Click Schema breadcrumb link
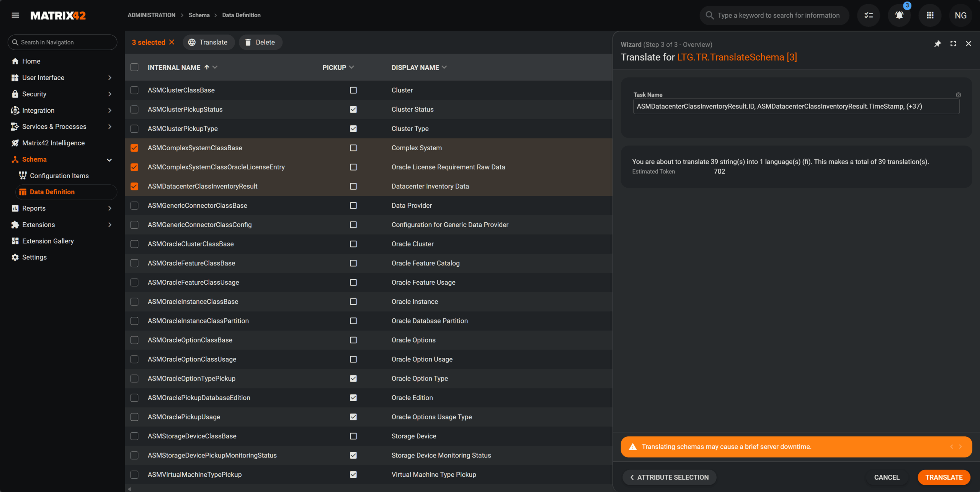This screenshot has height=492, width=980. click(x=199, y=15)
